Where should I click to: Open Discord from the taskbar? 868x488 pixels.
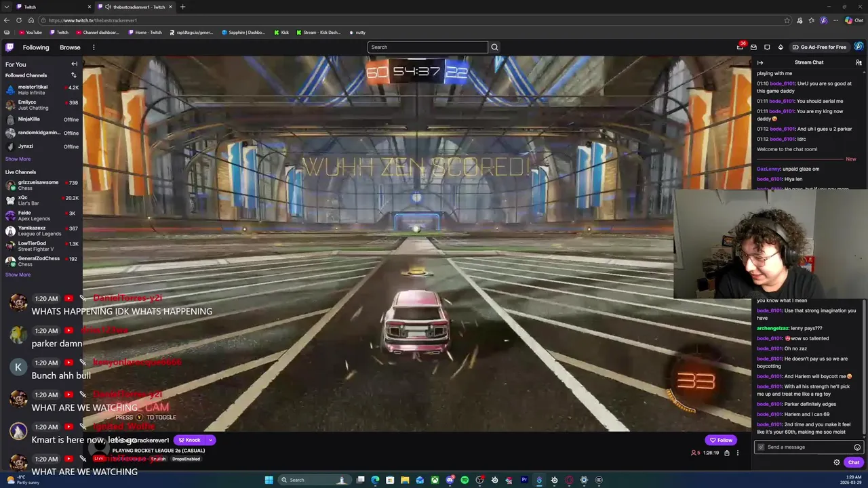coord(450,480)
